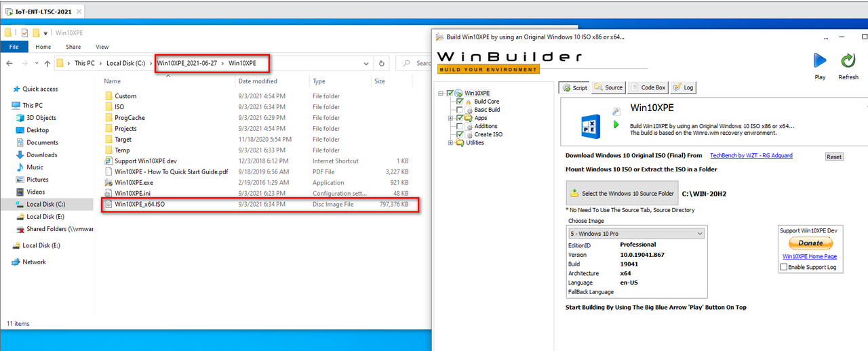Enable the Support Log checkbox
The image size is (868, 351).
click(x=785, y=267)
